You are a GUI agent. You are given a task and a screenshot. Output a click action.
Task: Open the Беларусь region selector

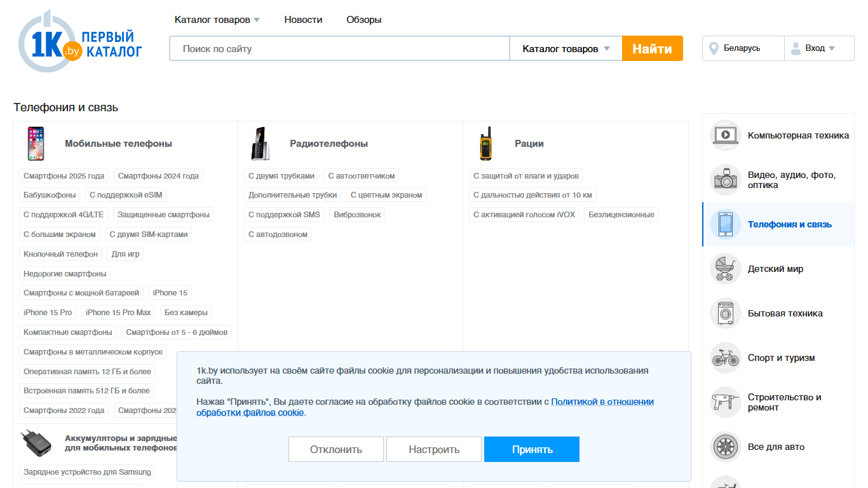pyautogui.click(x=743, y=48)
